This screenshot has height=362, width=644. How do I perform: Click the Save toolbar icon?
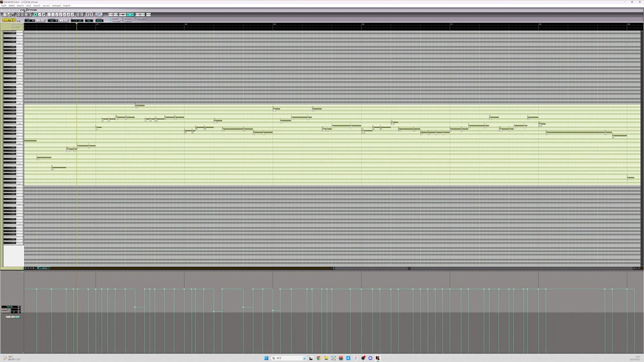(13, 14)
